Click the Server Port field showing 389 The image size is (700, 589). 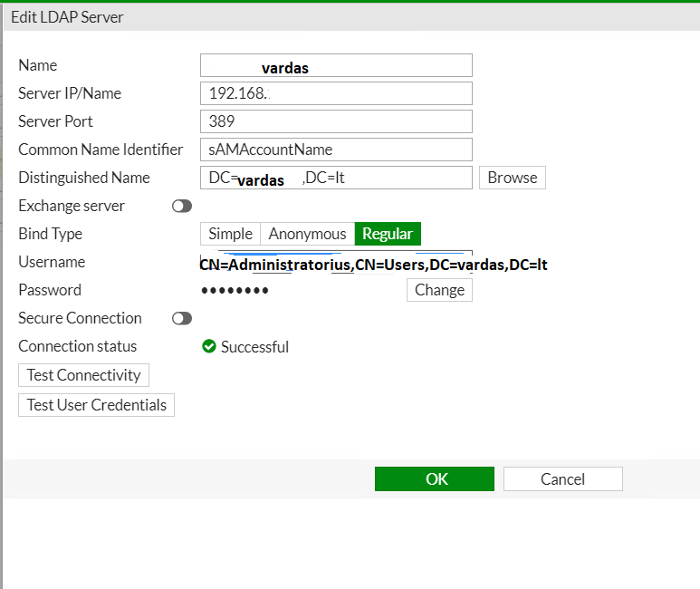pos(336,121)
